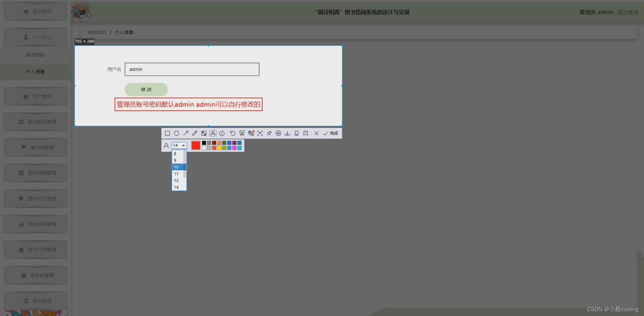Viewport: 644px width, 316px height.
Task: Expand 个人中心 in the sidebar
Action: (x=35, y=37)
